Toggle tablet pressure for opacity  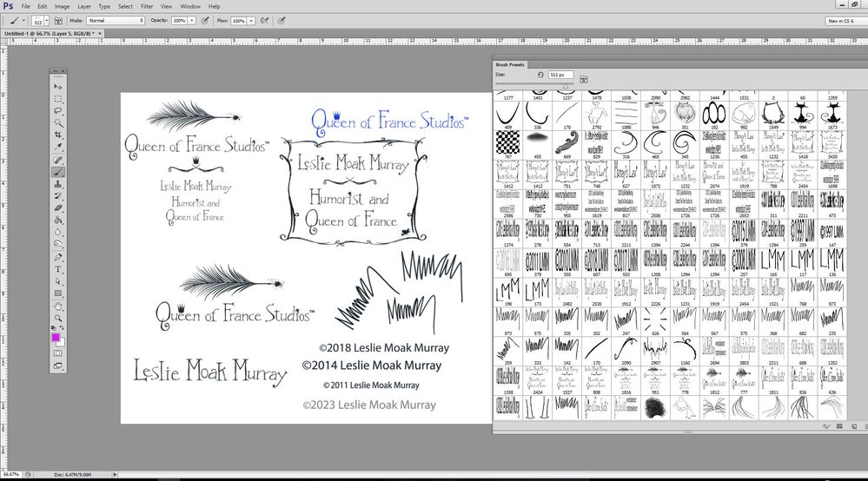point(205,21)
